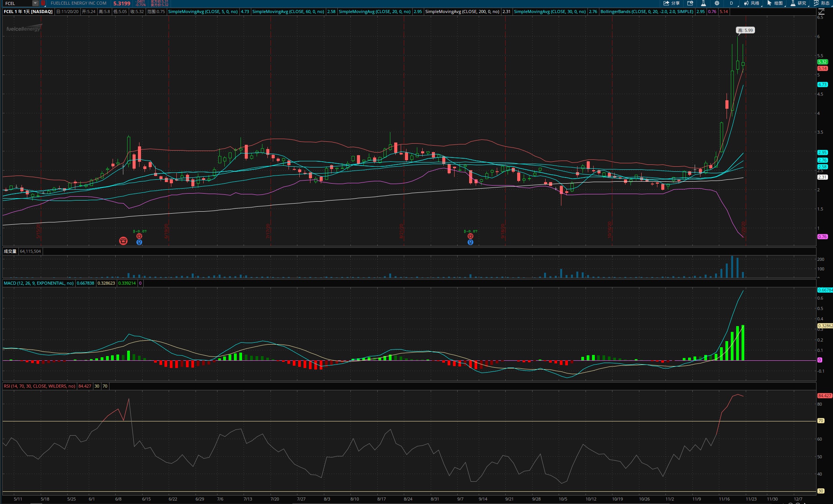This screenshot has width=833, height=504.
Task: Select the SimpleMovingAvg (CLOSE, 5, 0, no) study label
Action: 203,12
